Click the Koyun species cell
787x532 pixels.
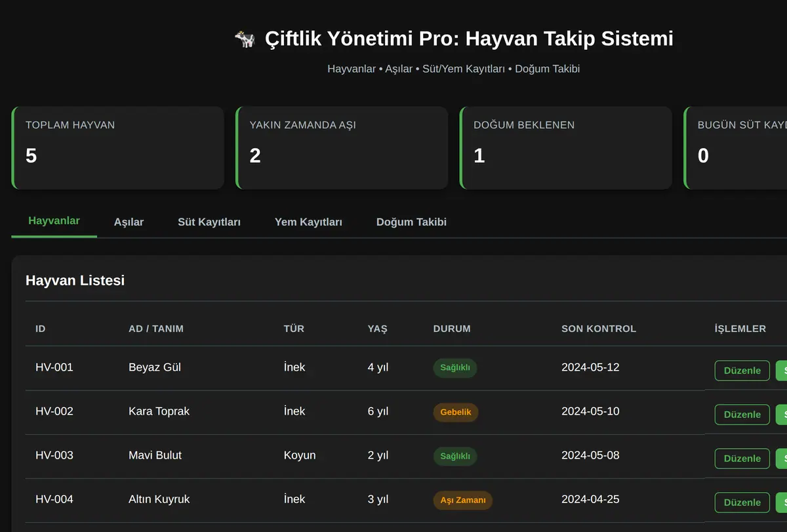[300, 455]
